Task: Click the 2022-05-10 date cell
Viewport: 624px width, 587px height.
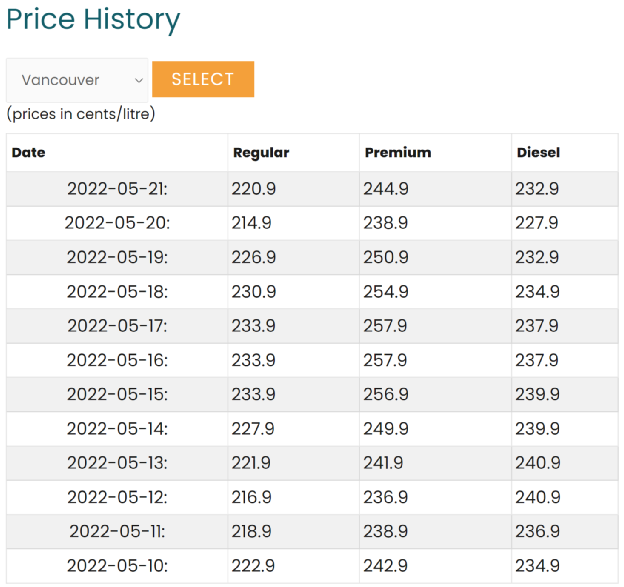Action: coord(117,566)
